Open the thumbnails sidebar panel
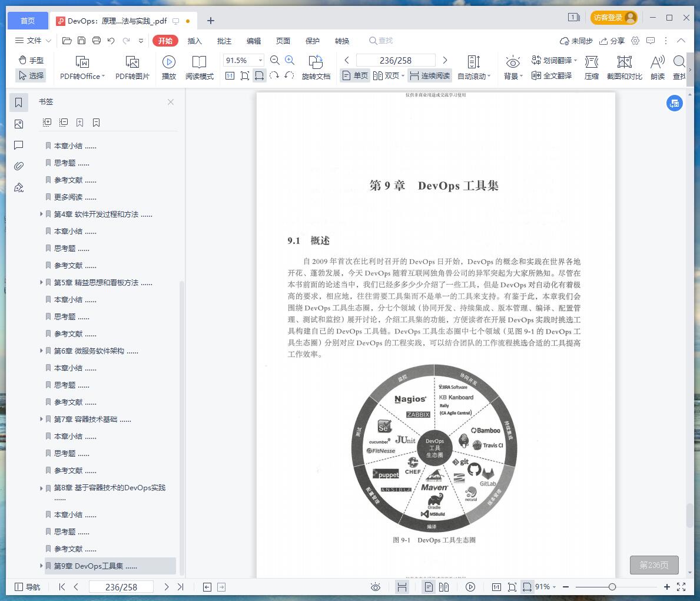Screen dimensions: 700x601 19,124
